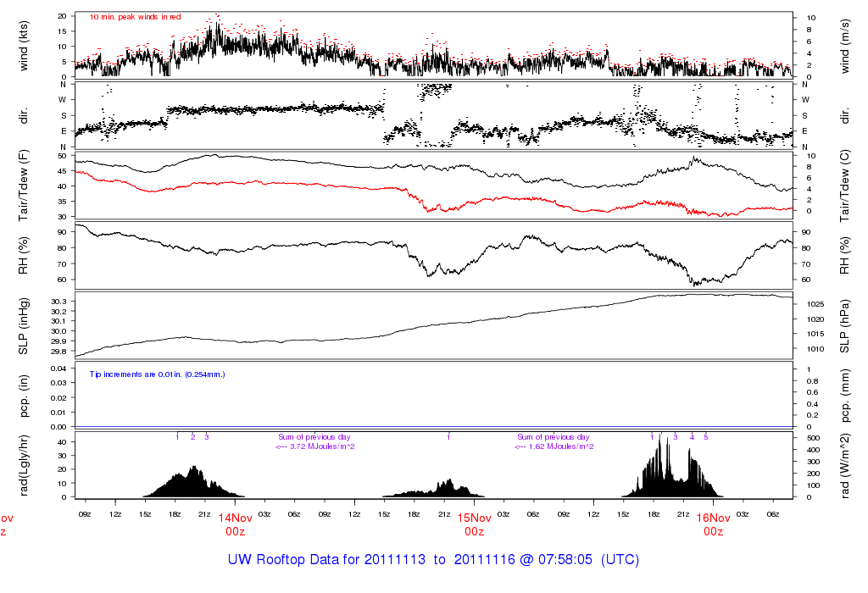Screen dimensions: 868x593
Task: Click the first 'Sum of previous day' text
Action: point(314,437)
